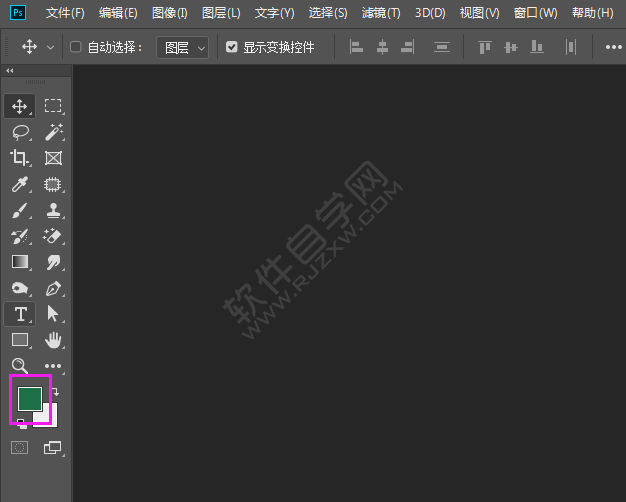Viewport: 626px width, 502px height.
Task: Open the 文件(F) menu
Action: click(65, 13)
